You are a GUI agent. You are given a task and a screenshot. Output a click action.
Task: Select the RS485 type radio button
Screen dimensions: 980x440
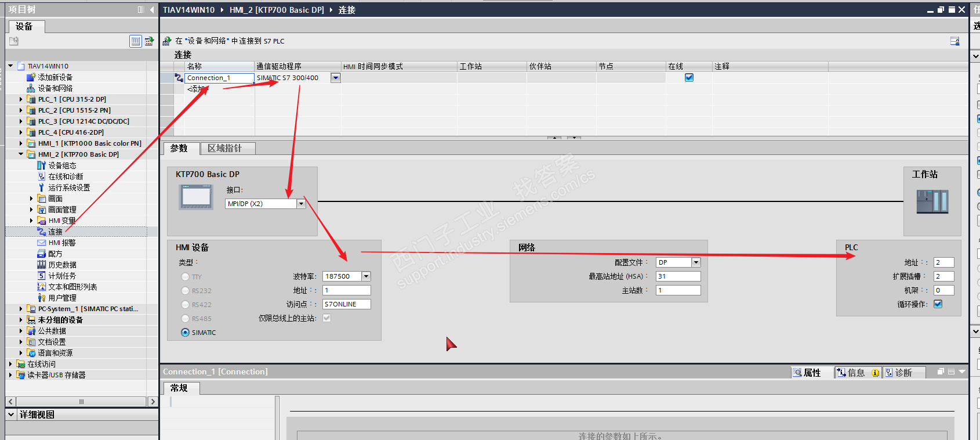tap(185, 319)
